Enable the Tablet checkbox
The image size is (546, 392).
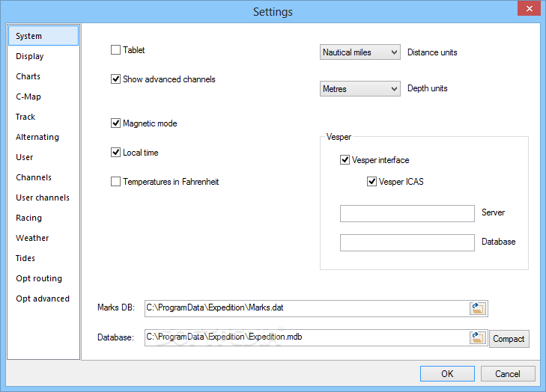(x=115, y=50)
